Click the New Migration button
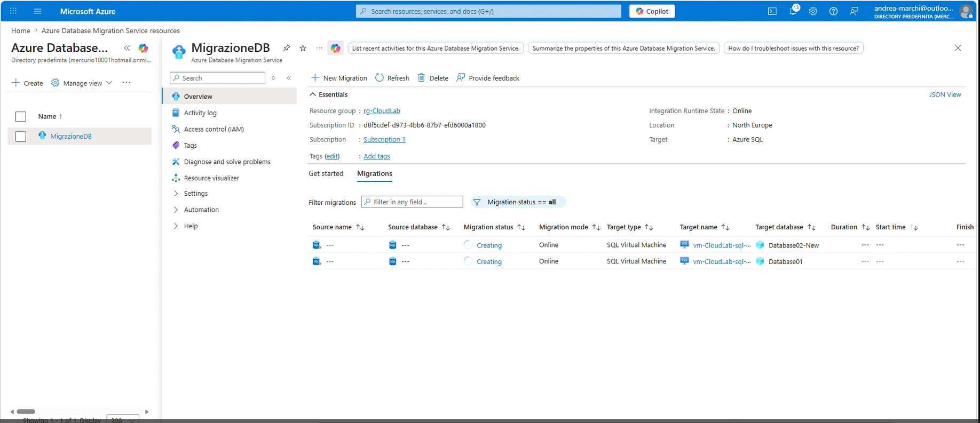The image size is (980, 423). [x=339, y=78]
